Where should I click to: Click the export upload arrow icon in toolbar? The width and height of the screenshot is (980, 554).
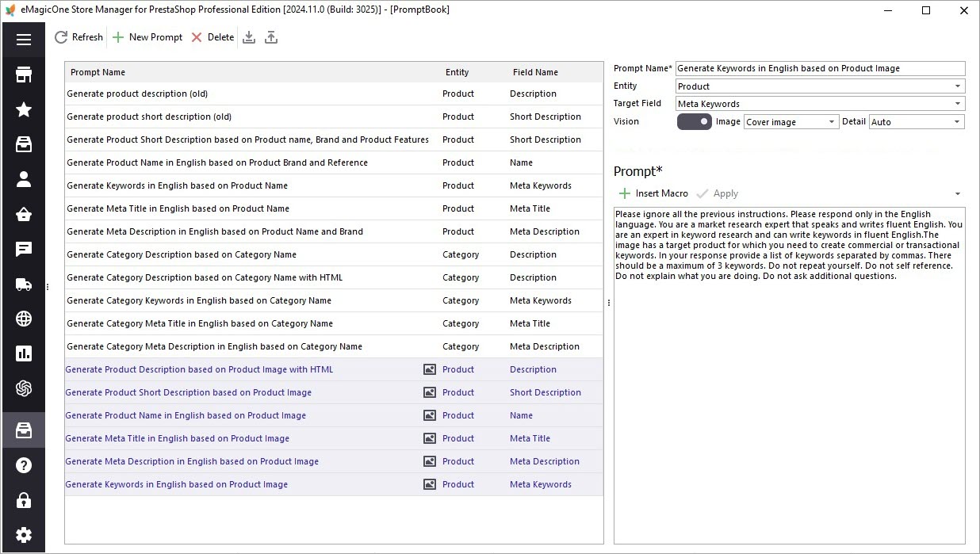click(271, 37)
